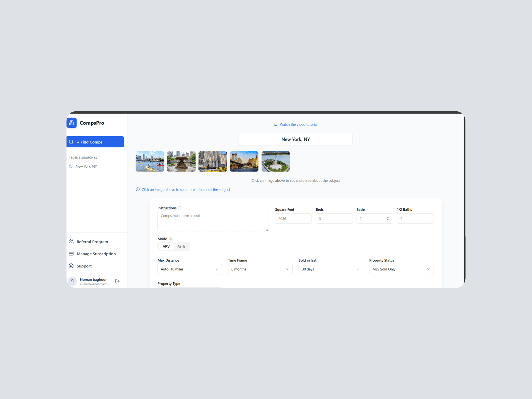The height and width of the screenshot is (399, 532).
Task: Select the ARV mode option
Action: [x=166, y=246]
